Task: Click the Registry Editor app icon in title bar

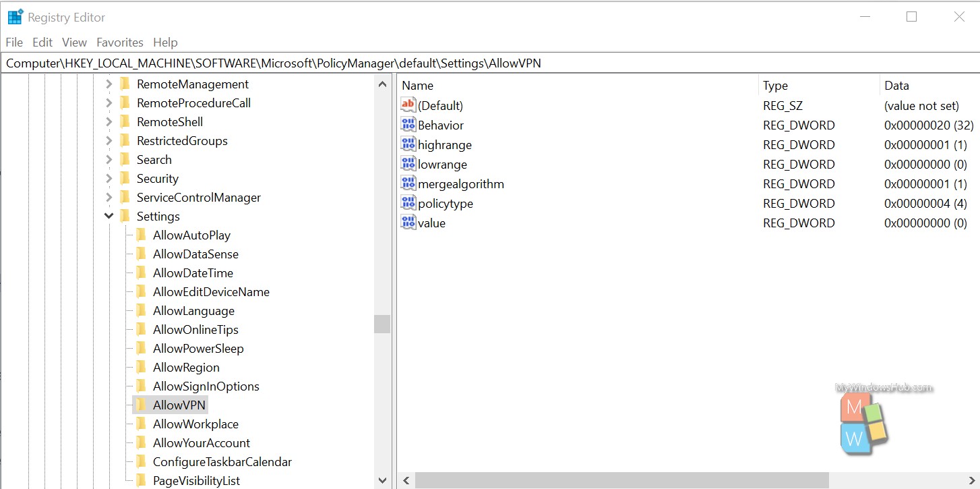Action: [15, 17]
